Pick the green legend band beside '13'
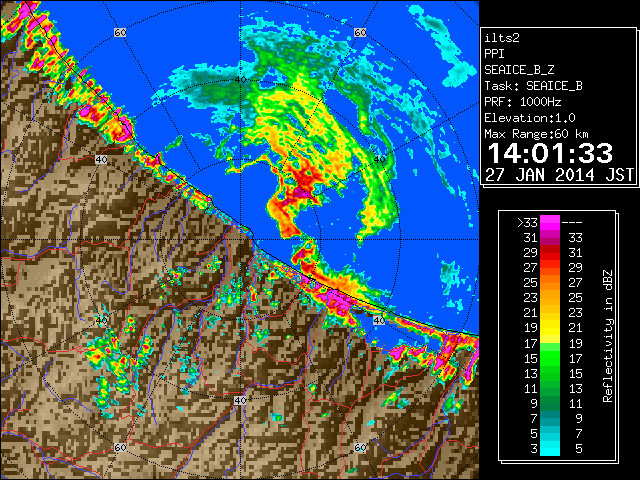The width and height of the screenshot is (640, 480). click(x=550, y=373)
